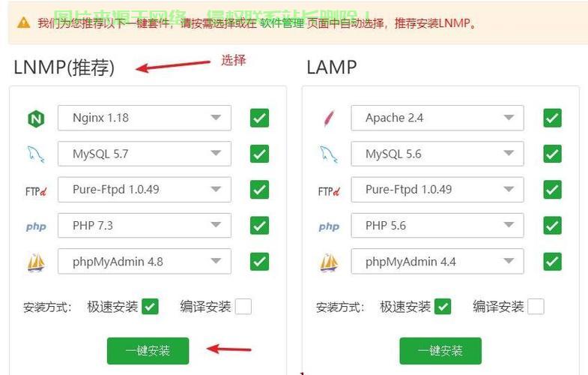Click 一键安装 button under LNMP
This screenshot has height=375, width=588.
click(148, 350)
